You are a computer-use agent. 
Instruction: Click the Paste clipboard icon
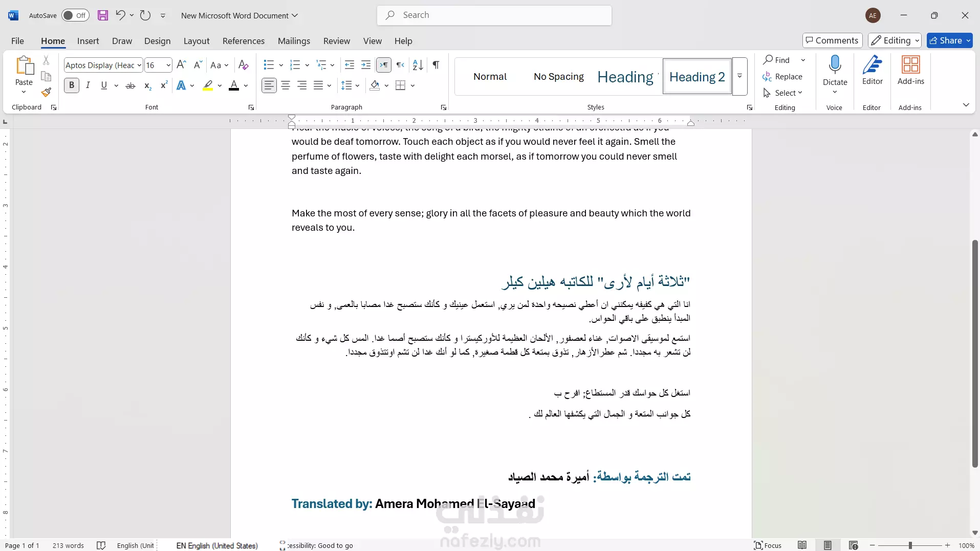[x=24, y=65]
